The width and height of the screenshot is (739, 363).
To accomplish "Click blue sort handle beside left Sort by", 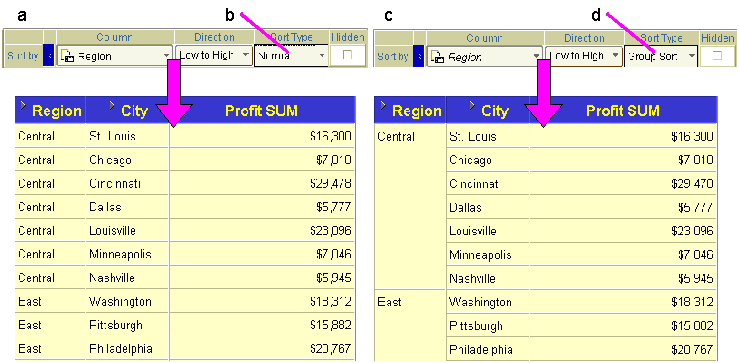I will (49, 56).
